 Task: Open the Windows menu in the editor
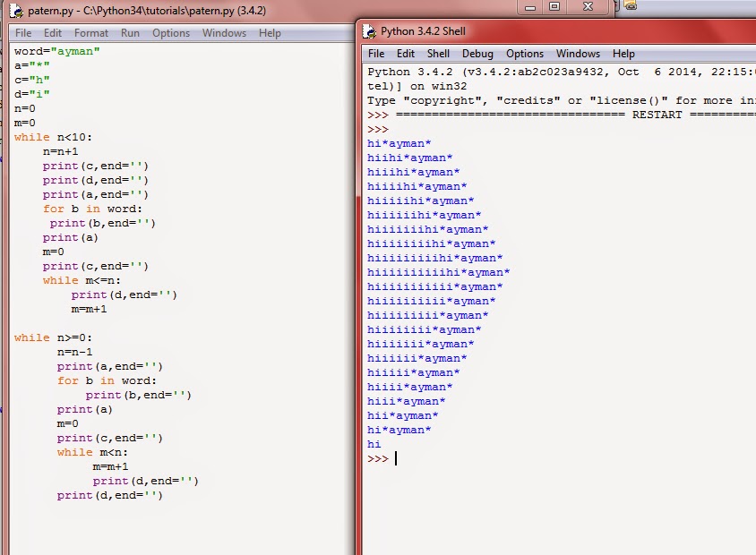tap(224, 32)
